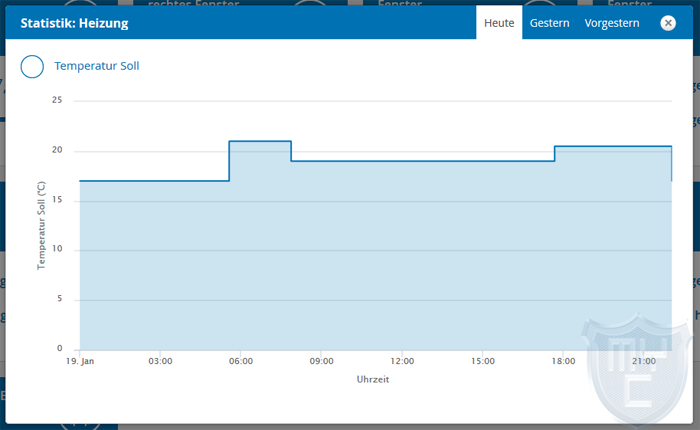Click the Statistik: Heizung dialog title
700x430 pixels.
tap(74, 23)
